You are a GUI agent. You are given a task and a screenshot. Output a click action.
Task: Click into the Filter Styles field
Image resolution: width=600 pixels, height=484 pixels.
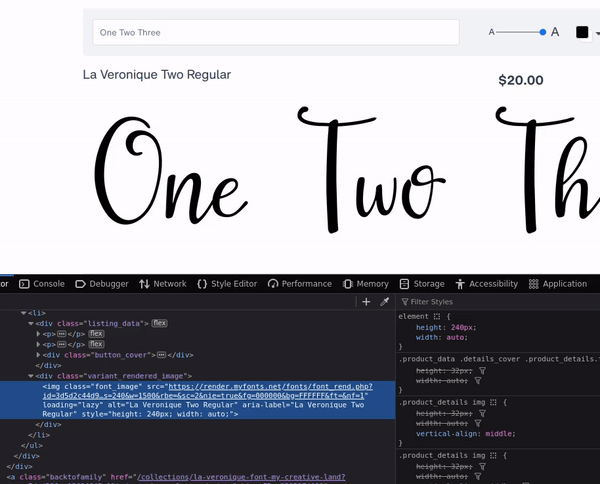tap(497, 302)
